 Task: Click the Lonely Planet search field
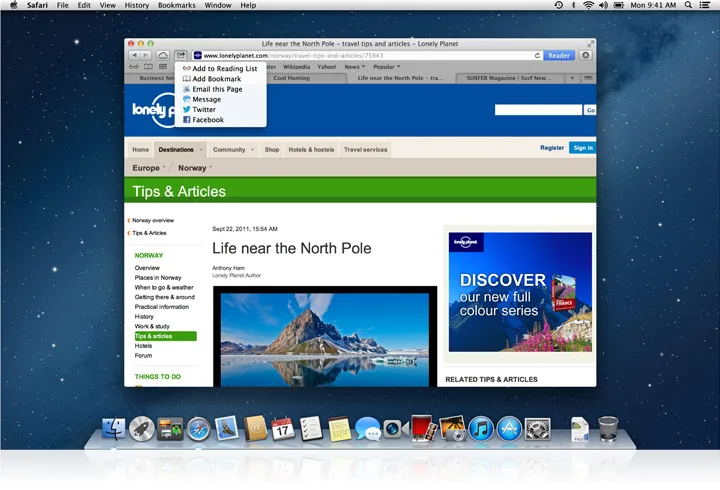[538, 110]
